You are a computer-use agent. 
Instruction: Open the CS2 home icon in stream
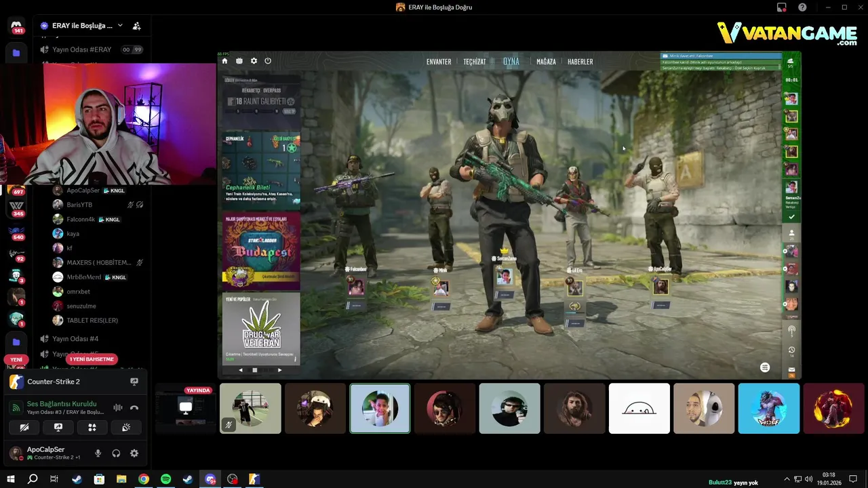(x=225, y=61)
